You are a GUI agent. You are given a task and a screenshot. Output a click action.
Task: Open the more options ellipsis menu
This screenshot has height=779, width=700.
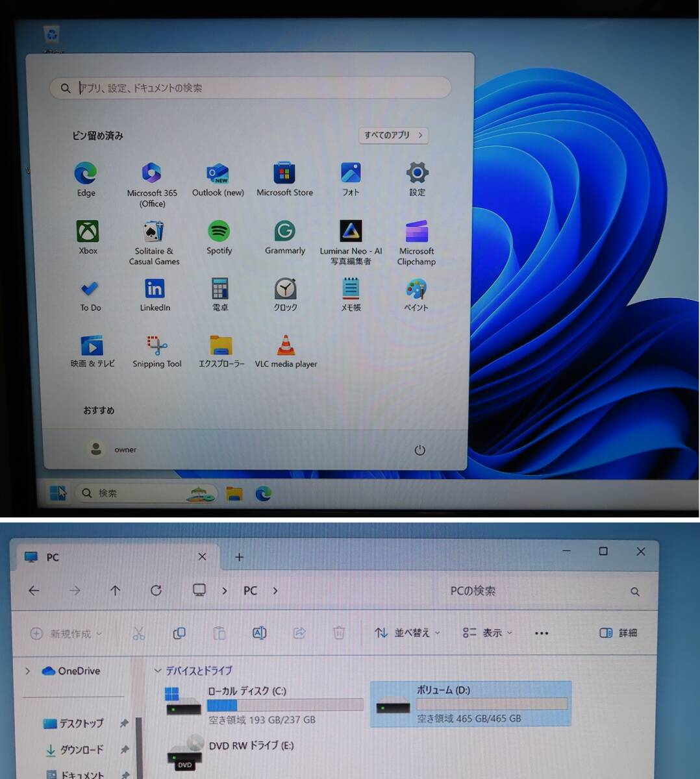pyautogui.click(x=542, y=633)
